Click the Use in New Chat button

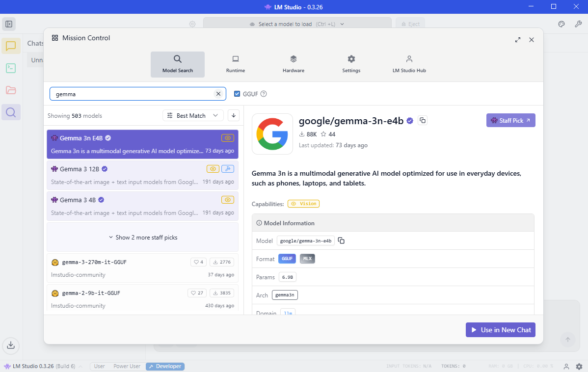pyautogui.click(x=500, y=330)
